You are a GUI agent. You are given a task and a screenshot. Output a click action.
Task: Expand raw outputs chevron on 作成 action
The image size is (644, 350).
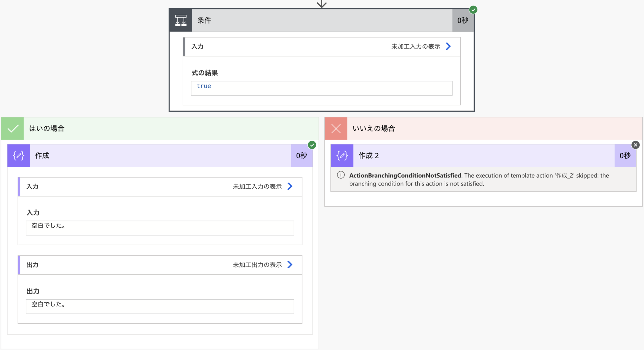[290, 264]
